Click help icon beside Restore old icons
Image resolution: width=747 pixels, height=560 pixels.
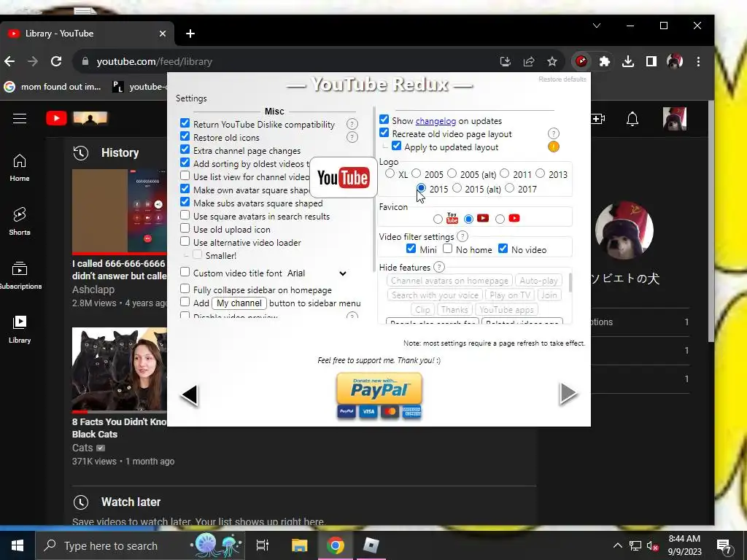click(352, 137)
